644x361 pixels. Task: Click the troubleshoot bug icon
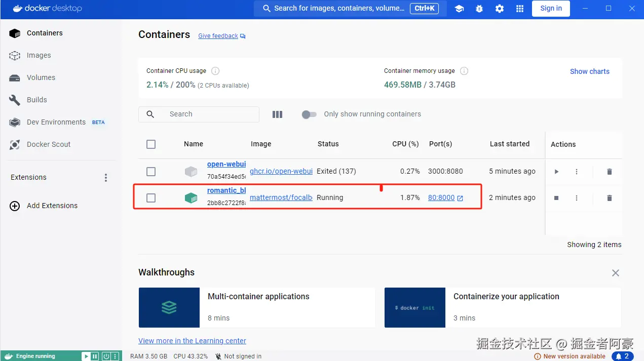479,9
